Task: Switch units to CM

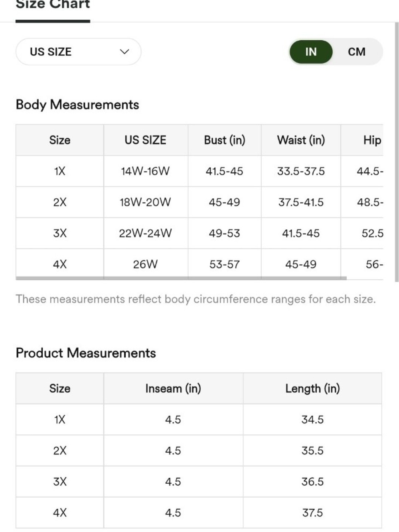Action: [x=356, y=51]
